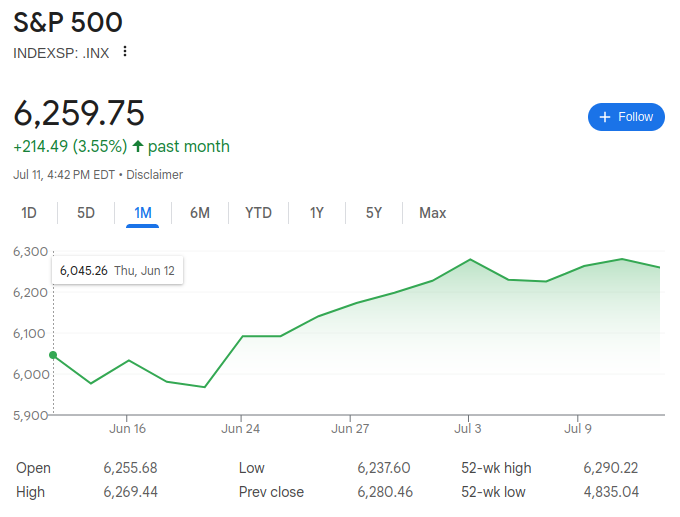Click the 52-wk high value 6,290.22
Screen dimensions: 680x517
click(x=611, y=468)
